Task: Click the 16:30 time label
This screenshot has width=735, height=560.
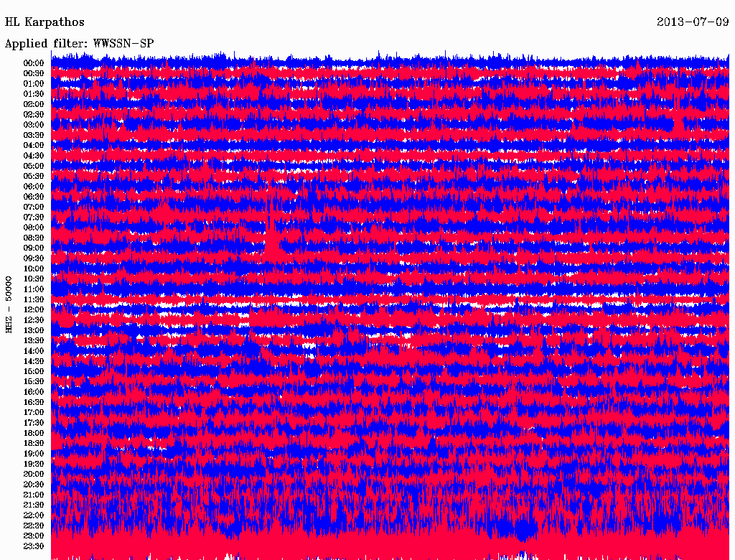Action: tap(34, 403)
